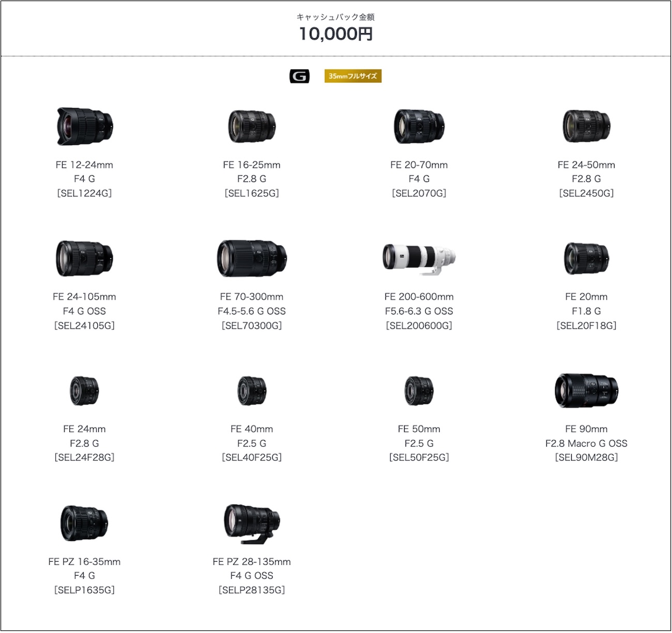Select the text FE 90mm
This screenshot has height=633, width=672.
tap(587, 429)
